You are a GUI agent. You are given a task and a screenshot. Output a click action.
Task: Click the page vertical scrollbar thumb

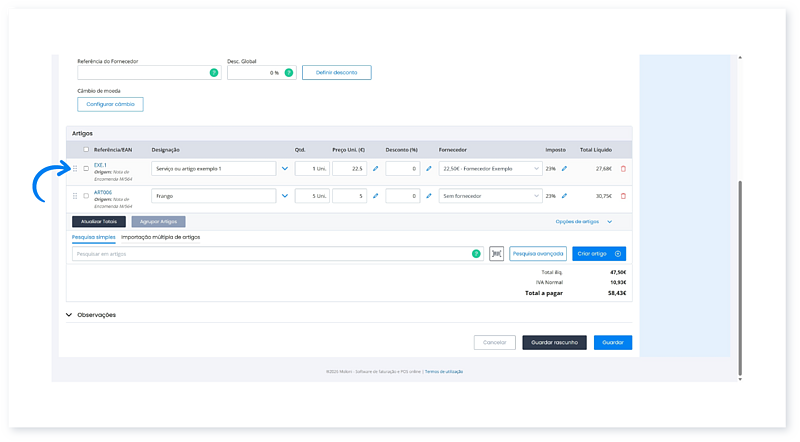point(740,278)
